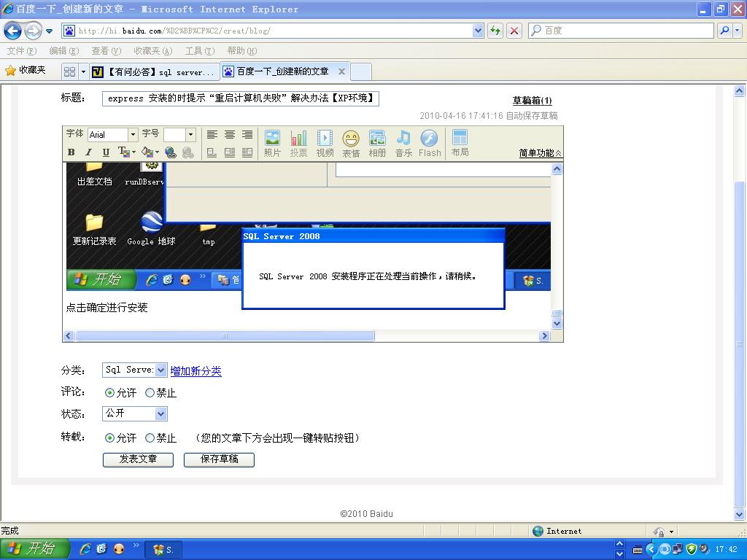Open the 工具 menu in the menu bar
747x560 pixels.
(199, 51)
